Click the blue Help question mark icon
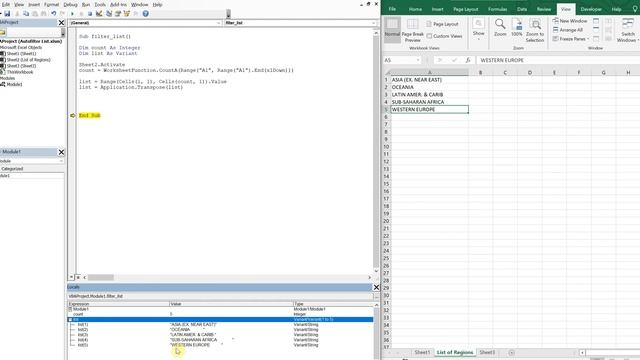Screen dimensions: 640x360 coord(145,14)
